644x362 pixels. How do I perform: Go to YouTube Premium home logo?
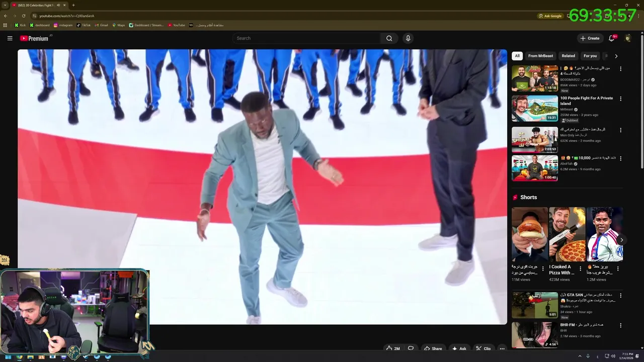tap(34, 38)
